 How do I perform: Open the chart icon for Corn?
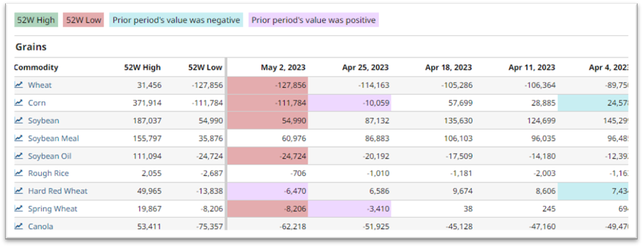(19, 103)
